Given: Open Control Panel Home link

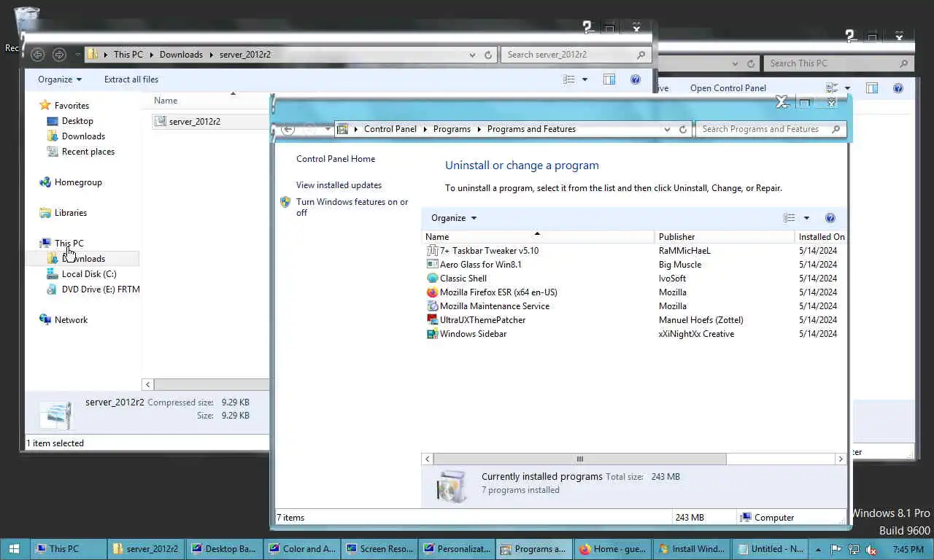Looking at the screenshot, I should [336, 159].
